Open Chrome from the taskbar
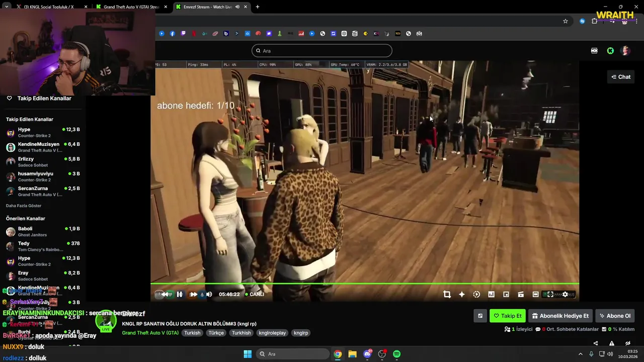This screenshot has height=362, width=644. (x=338, y=354)
